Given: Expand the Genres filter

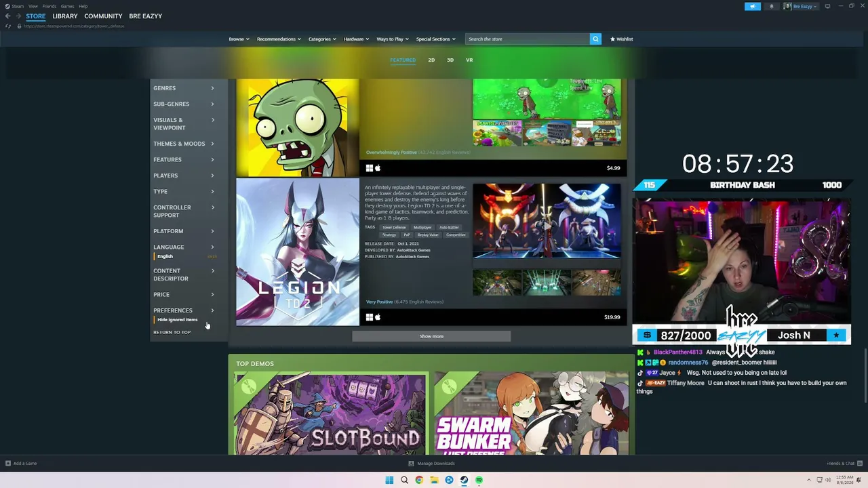Looking at the screenshot, I should (x=184, y=88).
